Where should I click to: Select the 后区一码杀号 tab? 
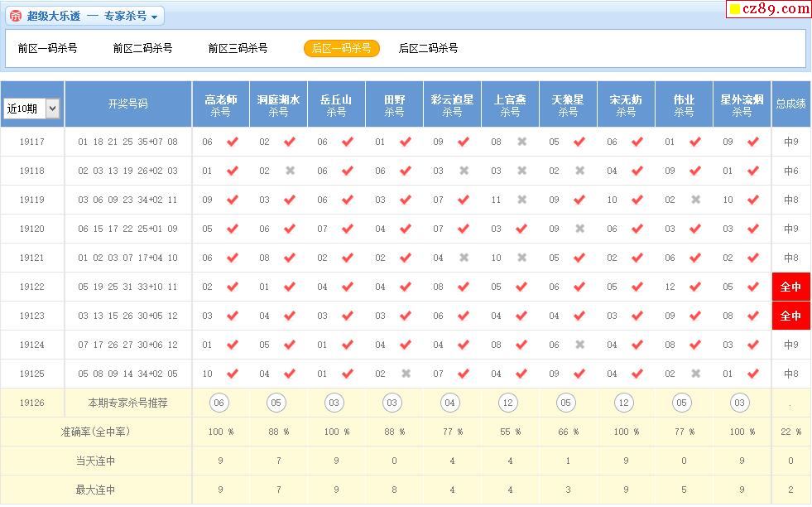(342, 48)
